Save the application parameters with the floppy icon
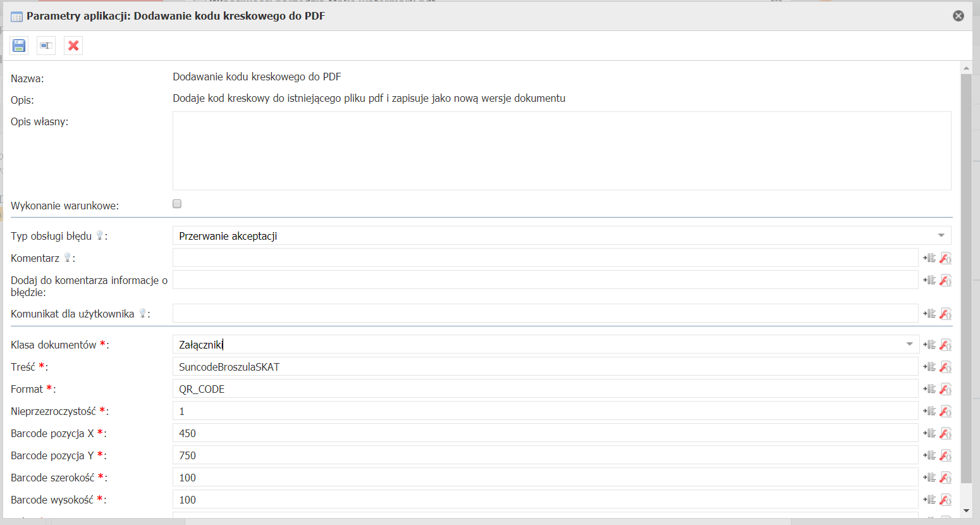The width and height of the screenshot is (980, 525). pyautogui.click(x=19, y=46)
